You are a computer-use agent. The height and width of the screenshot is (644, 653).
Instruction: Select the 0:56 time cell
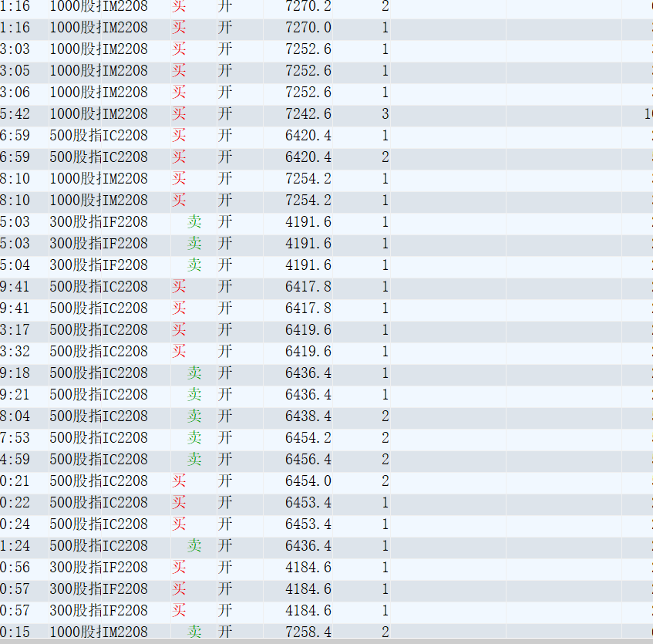pyautogui.click(x=15, y=568)
